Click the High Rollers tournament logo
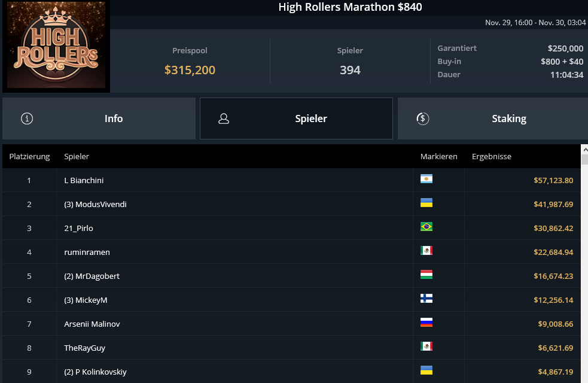 56,46
